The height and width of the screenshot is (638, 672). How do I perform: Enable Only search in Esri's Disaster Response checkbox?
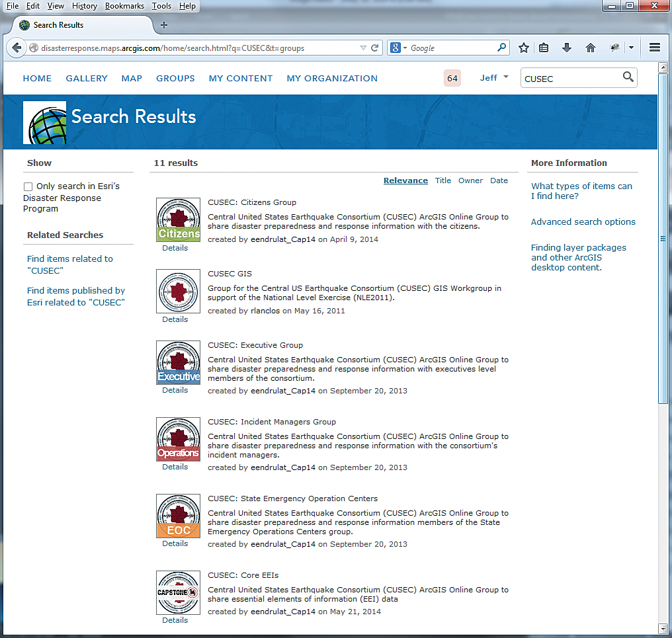click(28, 186)
